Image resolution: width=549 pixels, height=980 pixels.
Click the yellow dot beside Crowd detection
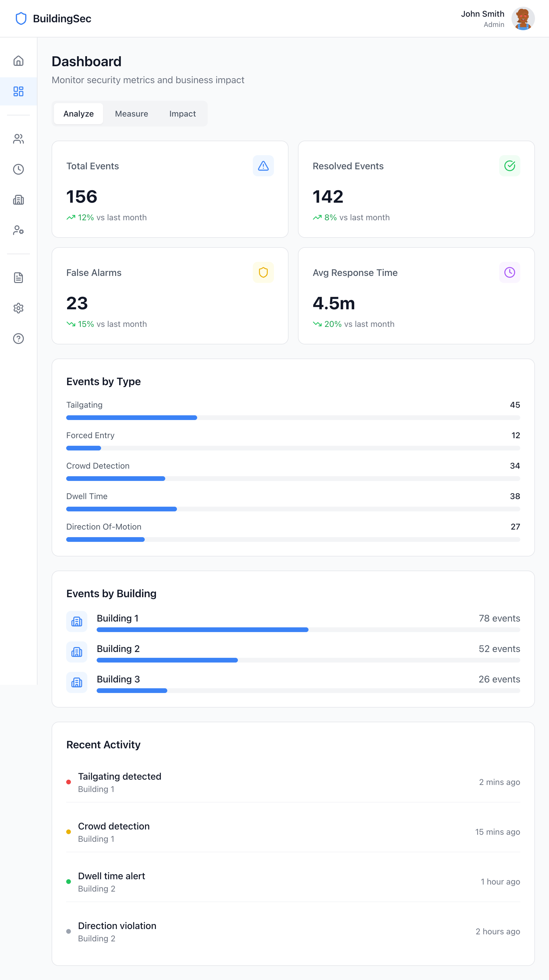click(69, 832)
